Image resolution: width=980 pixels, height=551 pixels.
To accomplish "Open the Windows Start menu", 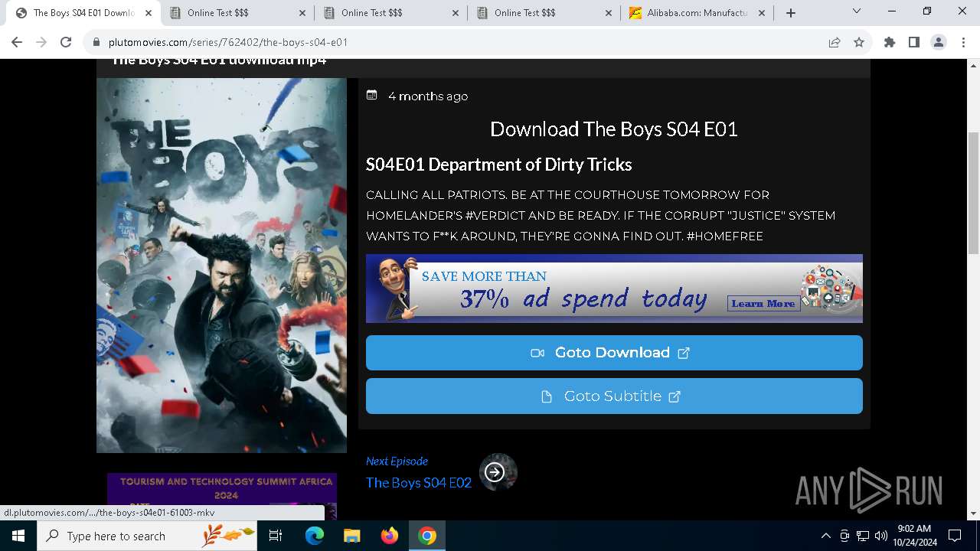I will pyautogui.click(x=18, y=536).
